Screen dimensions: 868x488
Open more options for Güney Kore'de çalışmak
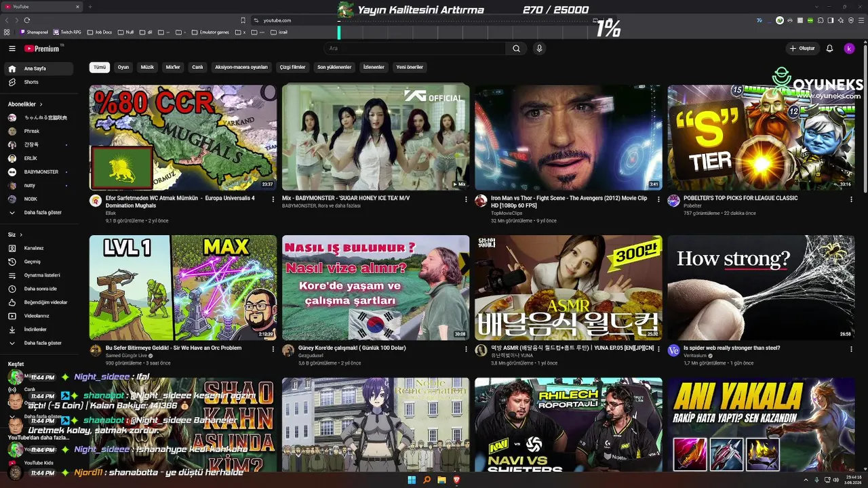click(466, 349)
